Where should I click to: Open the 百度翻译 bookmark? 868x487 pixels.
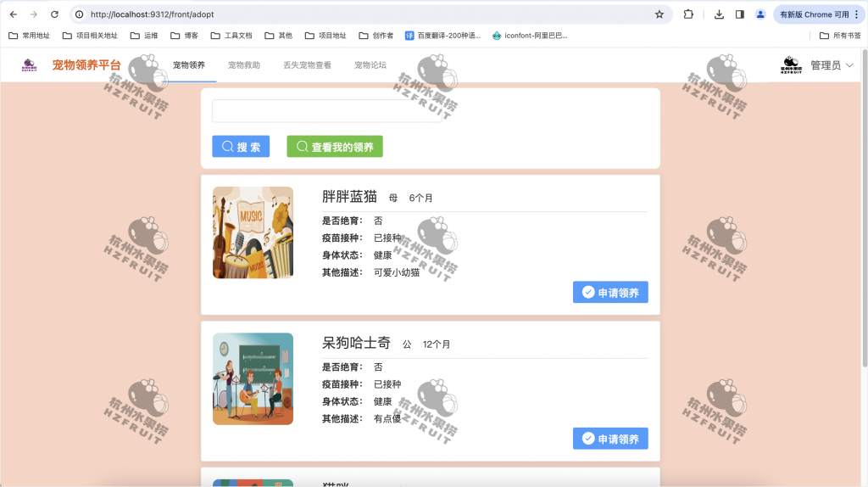tap(442, 36)
